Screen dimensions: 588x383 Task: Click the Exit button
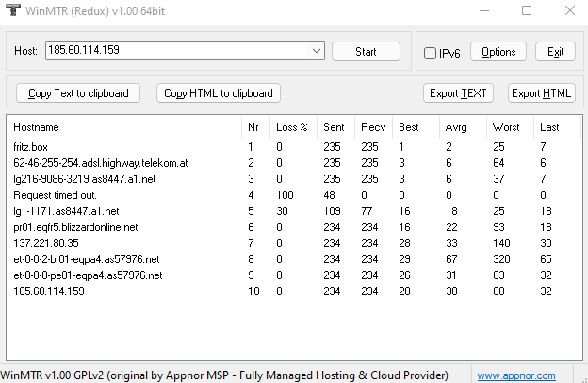tap(555, 52)
